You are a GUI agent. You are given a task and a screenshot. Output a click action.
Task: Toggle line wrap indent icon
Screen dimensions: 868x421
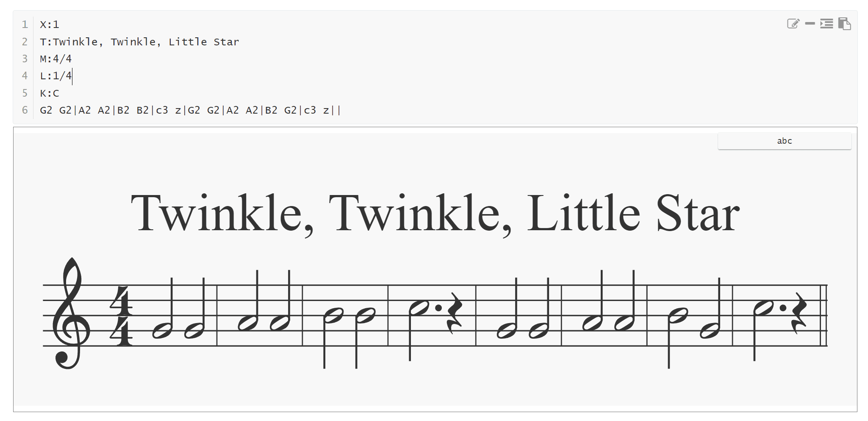tap(826, 24)
